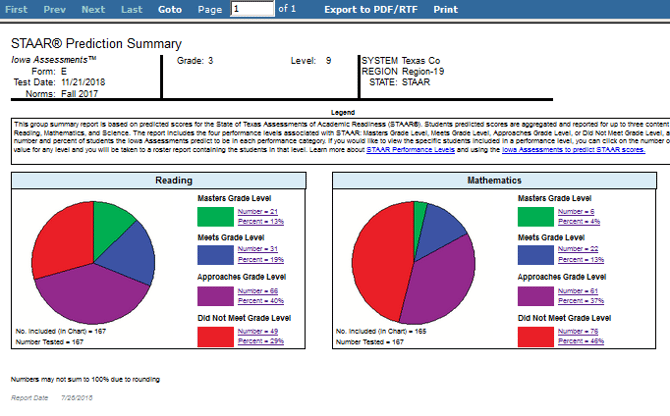Click Export to PDF/RTF in toolbar

coord(370,9)
